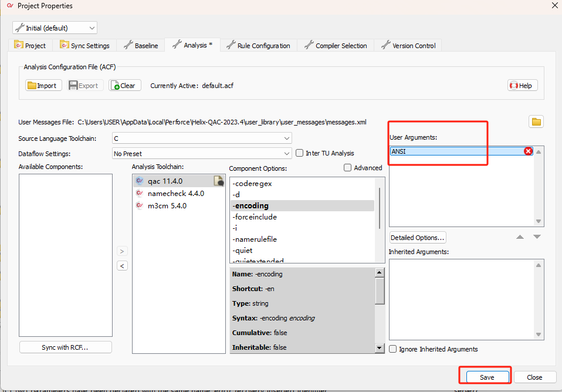Expand the Source Language Toolchain dropdown
Screen dimensions: 562x392
(x=202, y=138)
